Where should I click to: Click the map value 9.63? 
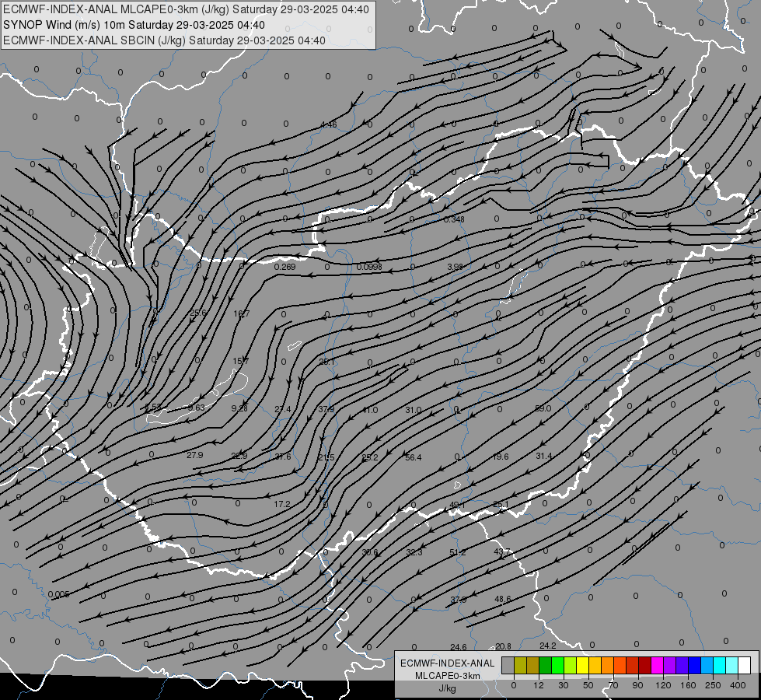click(x=196, y=408)
